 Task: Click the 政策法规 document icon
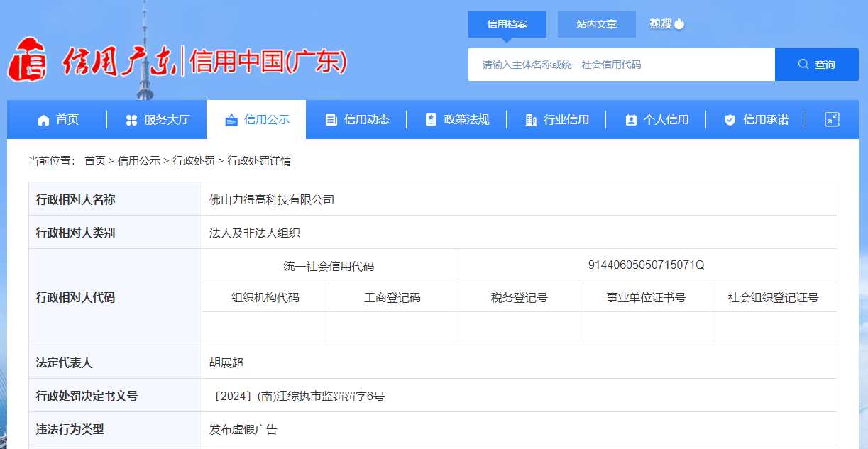(x=431, y=120)
